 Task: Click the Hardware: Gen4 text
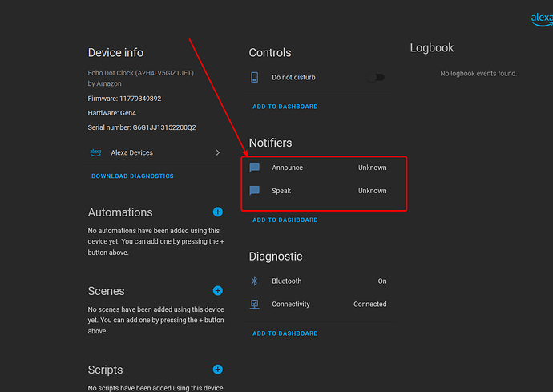point(111,113)
